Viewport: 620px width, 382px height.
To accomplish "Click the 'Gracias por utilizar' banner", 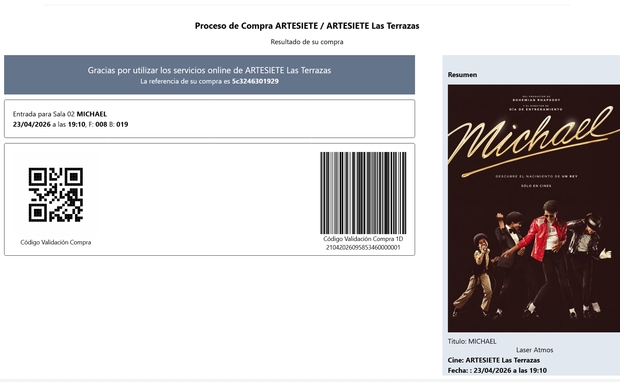I will [x=210, y=75].
